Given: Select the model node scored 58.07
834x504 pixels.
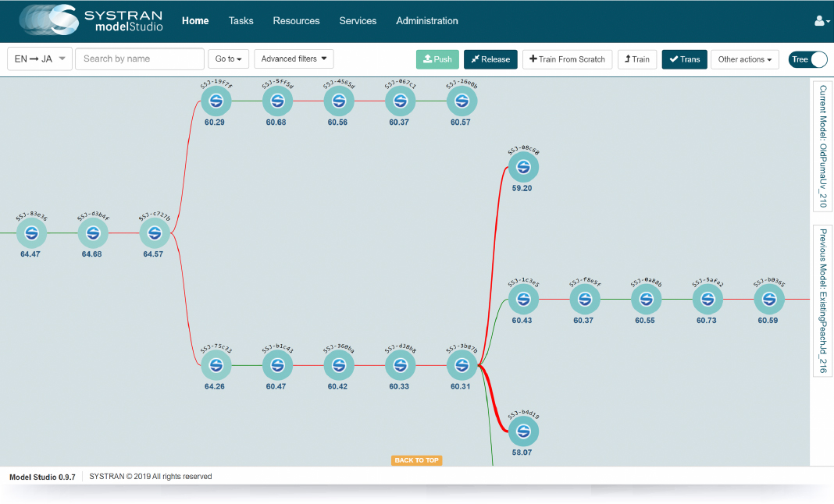Looking at the screenshot, I should click(523, 431).
